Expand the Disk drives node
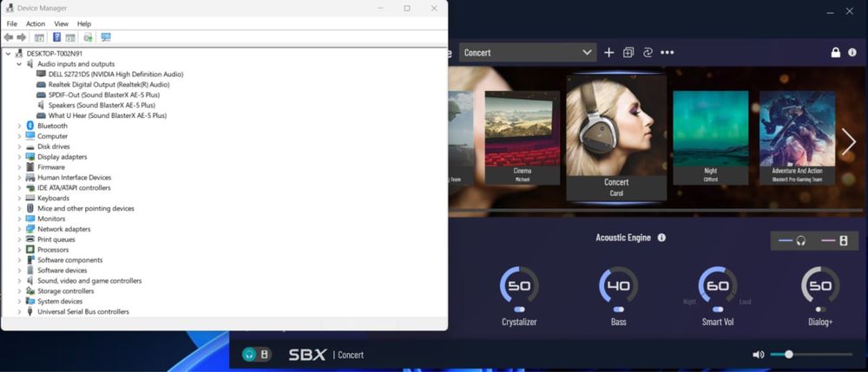Image resolution: width=868 pixels, height=372 pixels. [19, 147]
